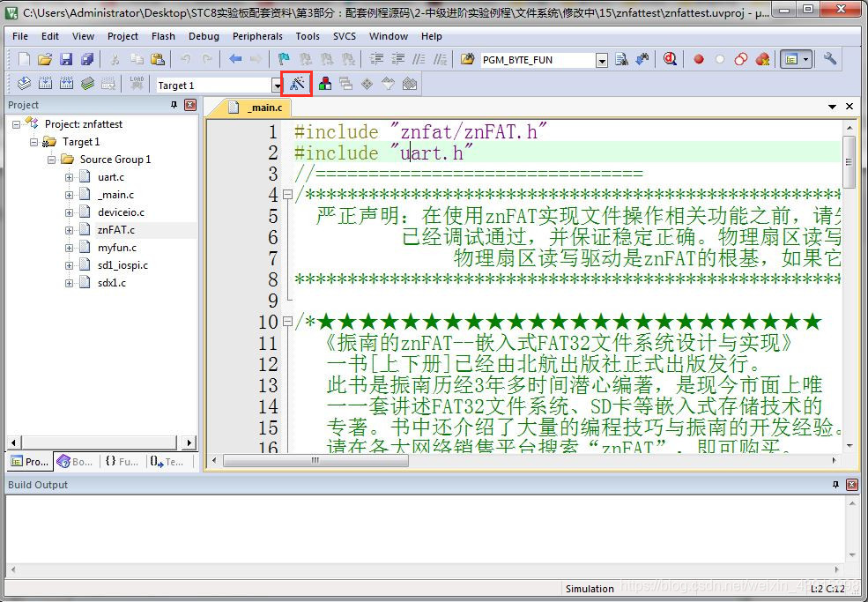Image resolution: width=868 pixels, height=602 pixels.
Task: Collapse the comment block at line 10
Action: coord(287,321)
